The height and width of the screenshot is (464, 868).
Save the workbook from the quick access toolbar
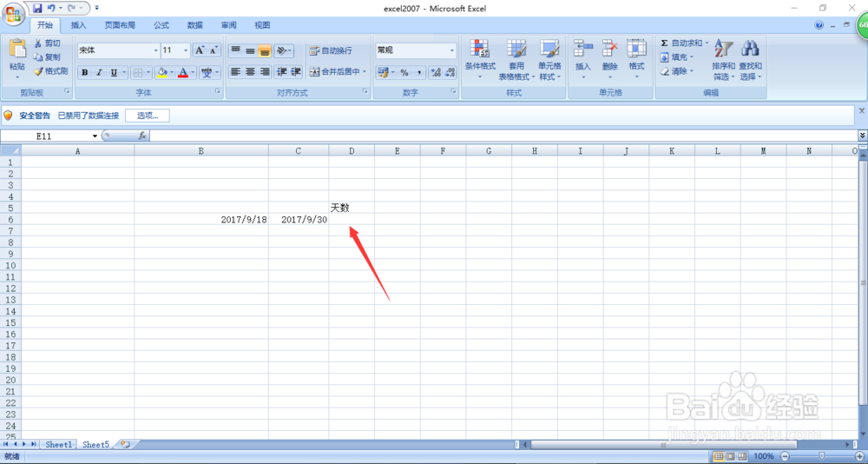(x=37, y=9)
